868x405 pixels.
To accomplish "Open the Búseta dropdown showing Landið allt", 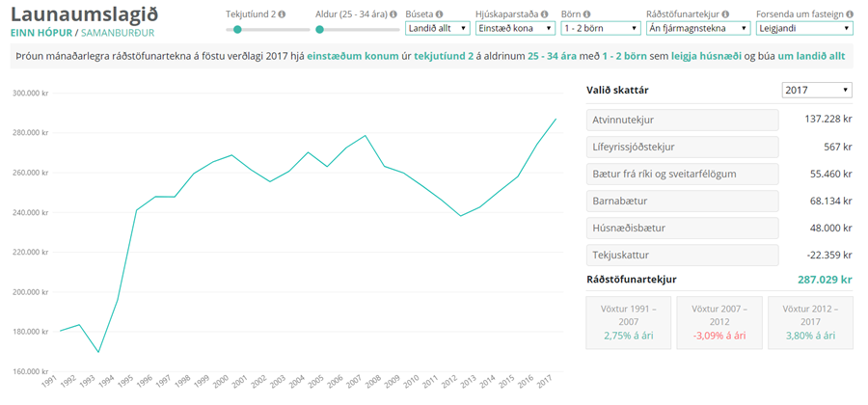I will pos(437,28).
